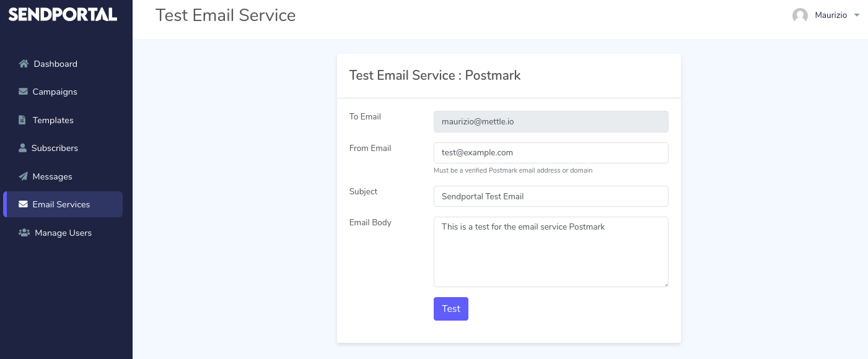The width and height of the screenshot is (868, 359).
Task: Click the To Email field
Action: 551,121
